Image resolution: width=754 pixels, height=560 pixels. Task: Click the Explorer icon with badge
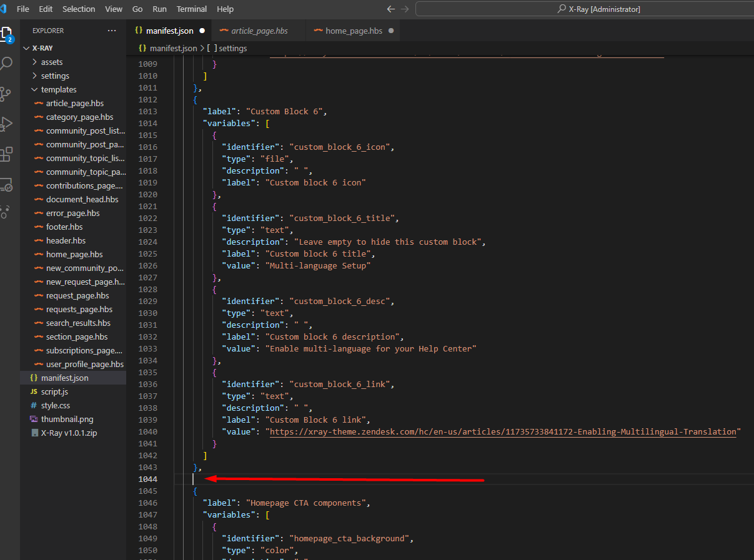point(6,34)
